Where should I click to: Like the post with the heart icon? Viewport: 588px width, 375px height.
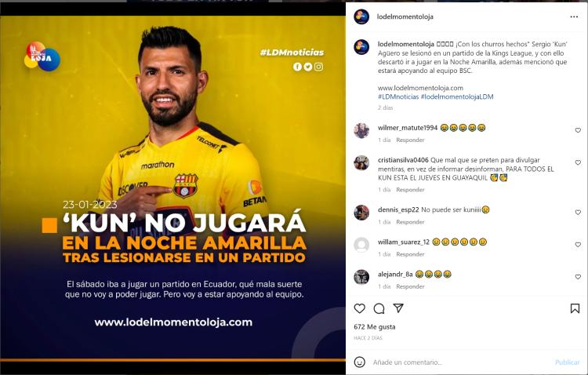point(360,308)
